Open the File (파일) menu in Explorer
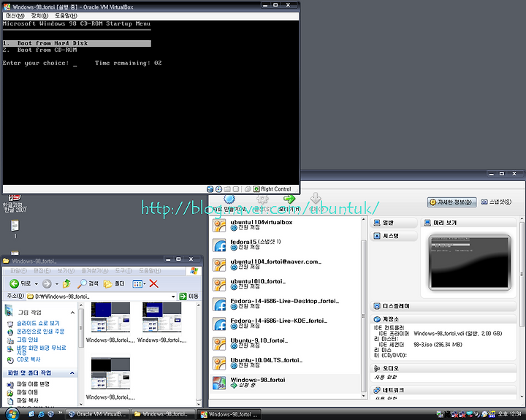 pyautogui.click(x=18, y=271)
